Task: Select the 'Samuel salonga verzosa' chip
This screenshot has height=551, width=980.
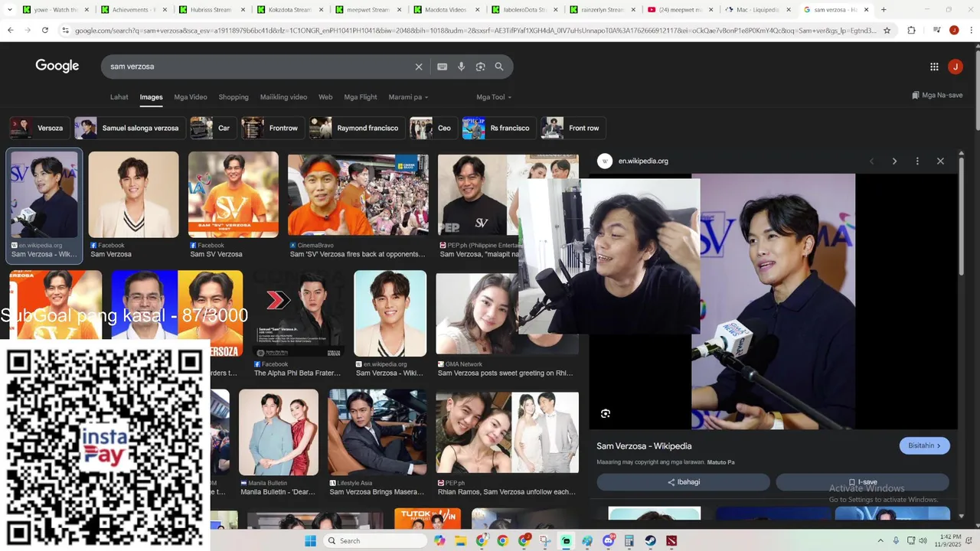Action: point(130,128)
